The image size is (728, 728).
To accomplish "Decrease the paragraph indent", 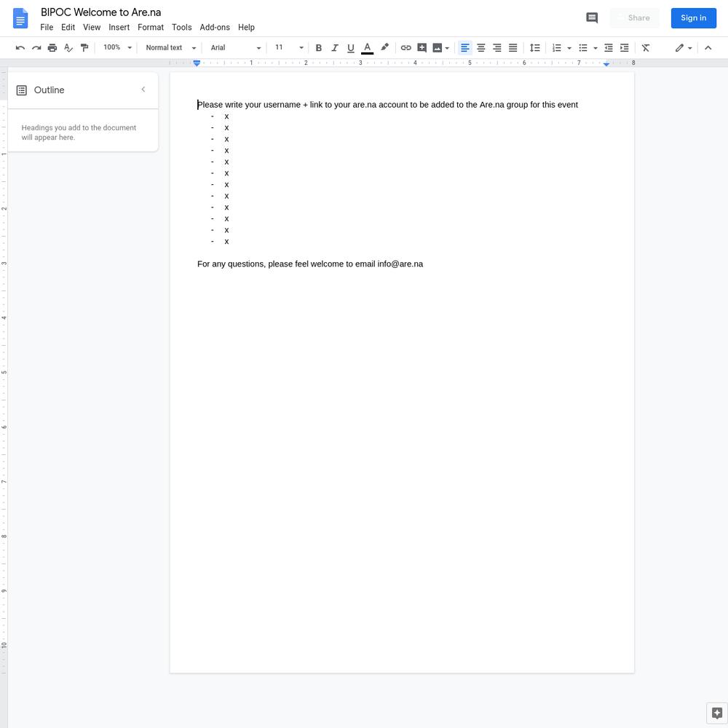I will 608,48.
